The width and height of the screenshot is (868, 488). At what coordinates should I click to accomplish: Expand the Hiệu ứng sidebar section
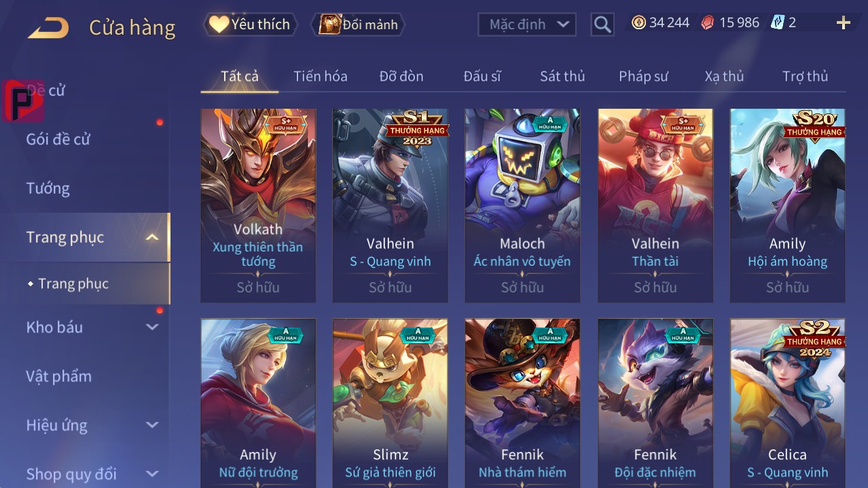pos(152,425)
